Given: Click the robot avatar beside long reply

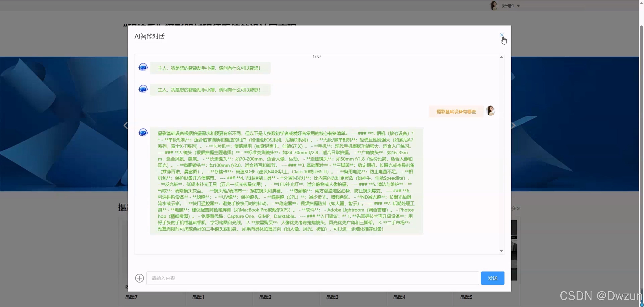Looking at the screenshot, I should (143, 132).
